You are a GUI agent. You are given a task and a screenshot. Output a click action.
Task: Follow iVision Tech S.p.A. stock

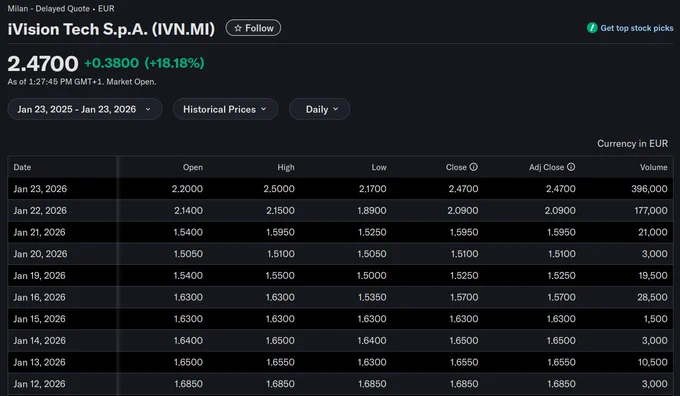[x=253, y=28]
